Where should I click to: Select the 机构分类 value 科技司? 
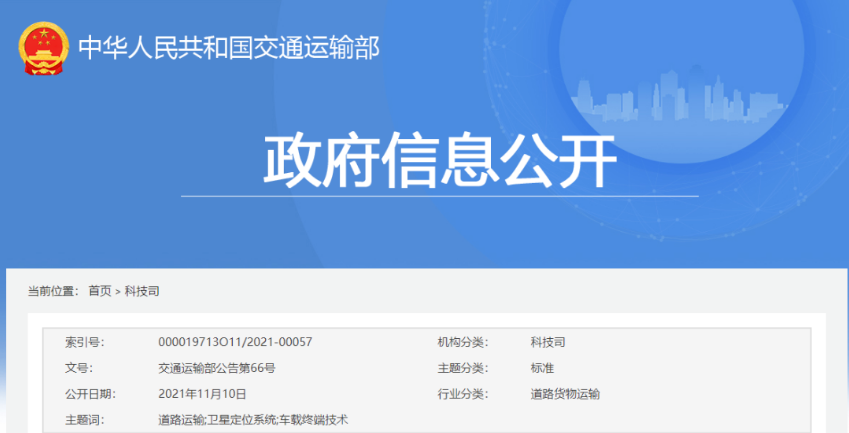click(548, 342)
